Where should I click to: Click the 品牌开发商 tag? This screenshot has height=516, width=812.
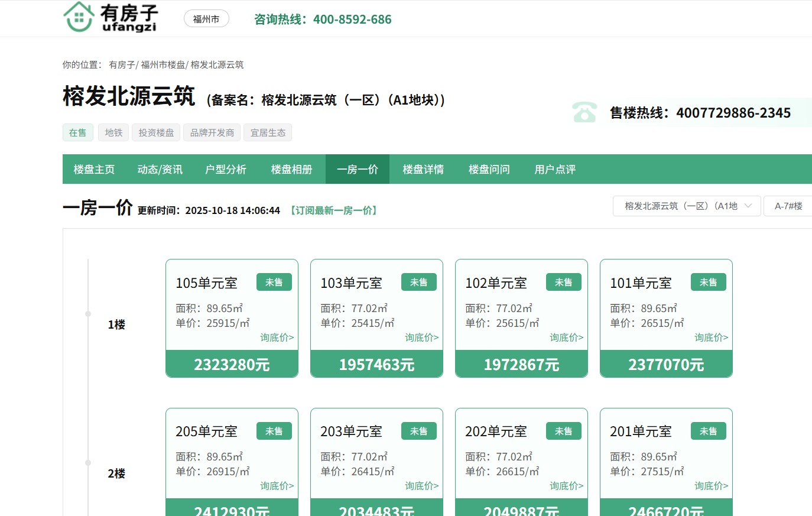click(x=212, y=132)
